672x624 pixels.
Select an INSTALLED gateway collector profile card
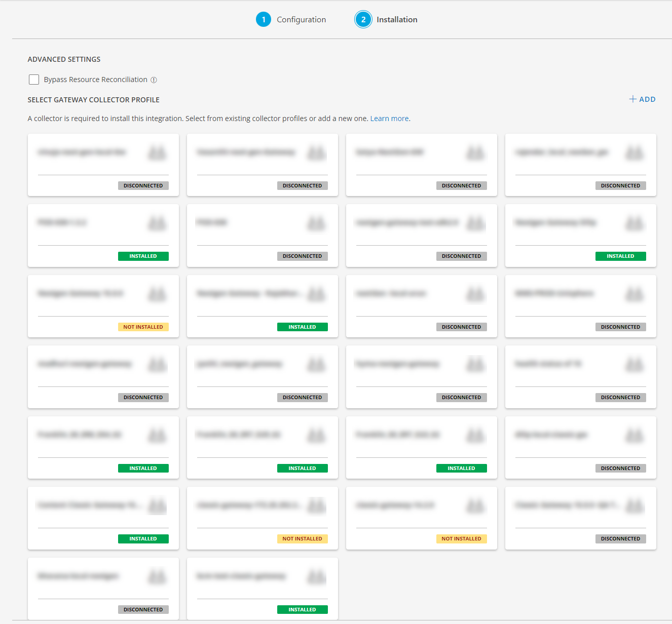tap(103, 236)
